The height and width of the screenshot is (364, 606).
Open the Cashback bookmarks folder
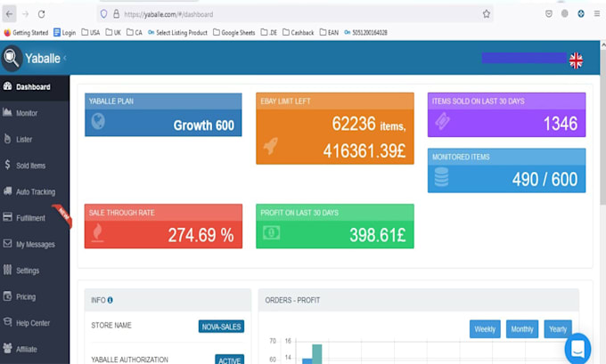tap(299, 33)
